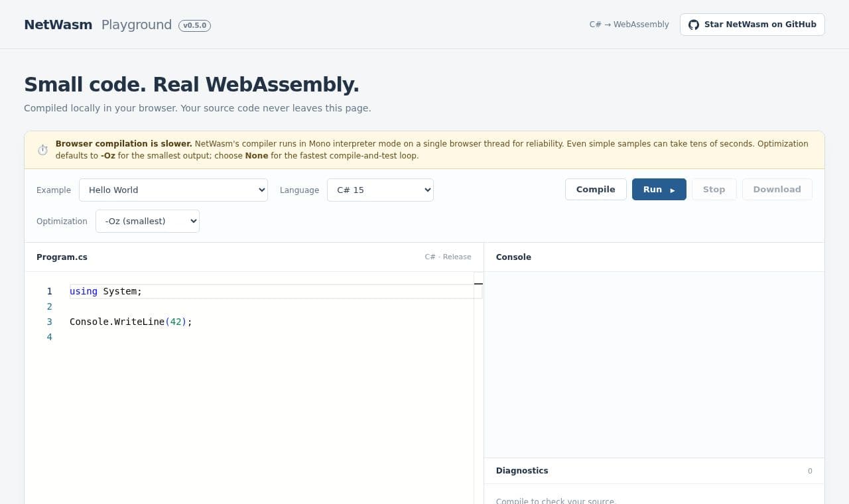Click the editor's vertical scrollbar
This screenshot has height=504, width=849.
tap(478, 388)
